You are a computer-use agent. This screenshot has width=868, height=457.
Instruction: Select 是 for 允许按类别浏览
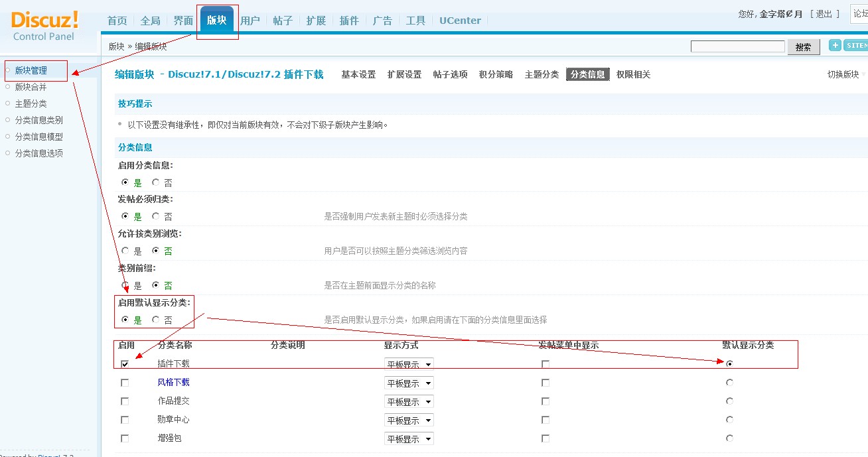(x=125, y=251)
